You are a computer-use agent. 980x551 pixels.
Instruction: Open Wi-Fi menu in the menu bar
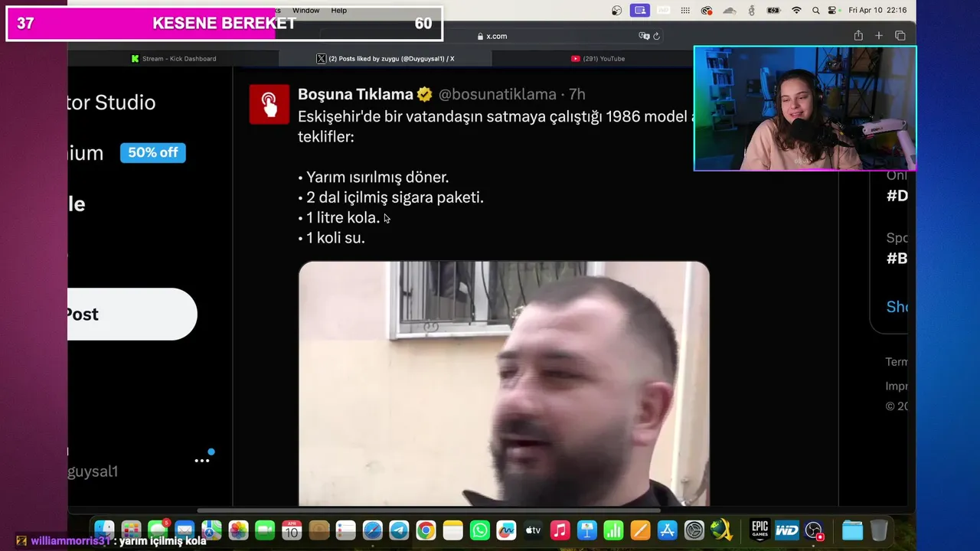pyautogui.click(x=796, y=10)
